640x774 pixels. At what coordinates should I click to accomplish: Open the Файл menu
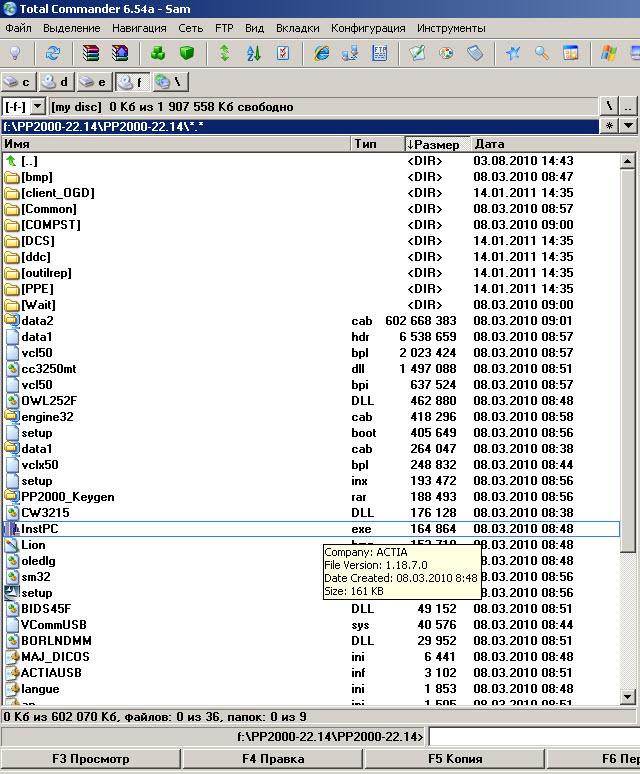[x=18, y=28]
